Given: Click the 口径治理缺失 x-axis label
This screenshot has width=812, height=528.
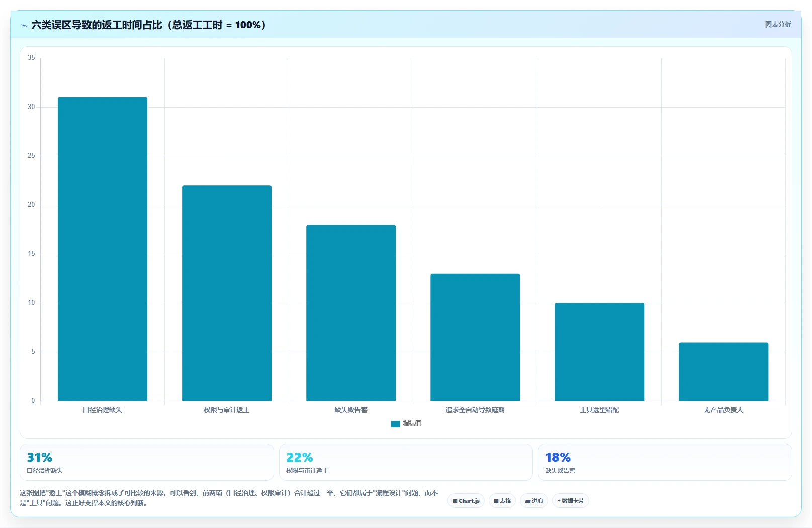Looking at the screenshot, I should 103,410.
